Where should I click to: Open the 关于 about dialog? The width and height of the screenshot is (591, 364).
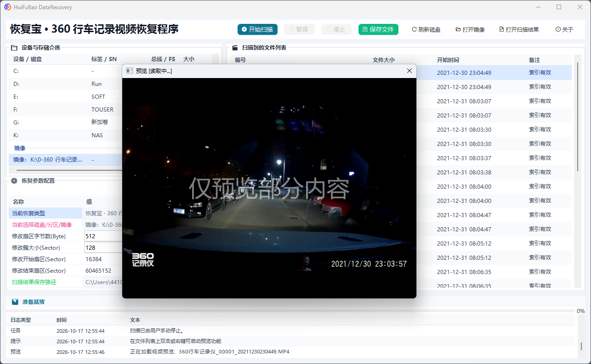[564, 29]
